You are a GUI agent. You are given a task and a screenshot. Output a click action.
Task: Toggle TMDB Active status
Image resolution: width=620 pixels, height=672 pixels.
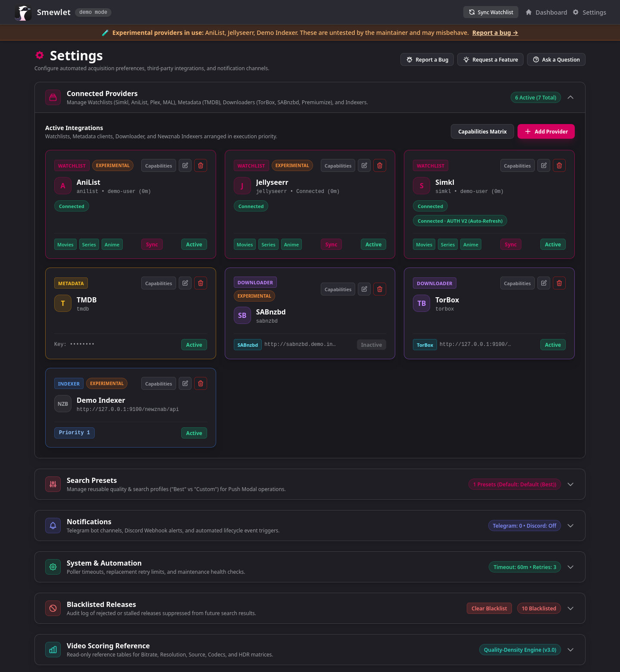point(194,345)
